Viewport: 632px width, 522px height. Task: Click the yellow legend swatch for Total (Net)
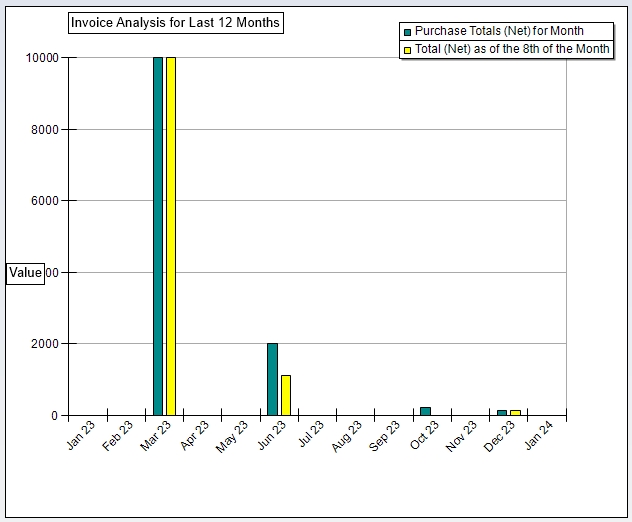tap(407, 50)
